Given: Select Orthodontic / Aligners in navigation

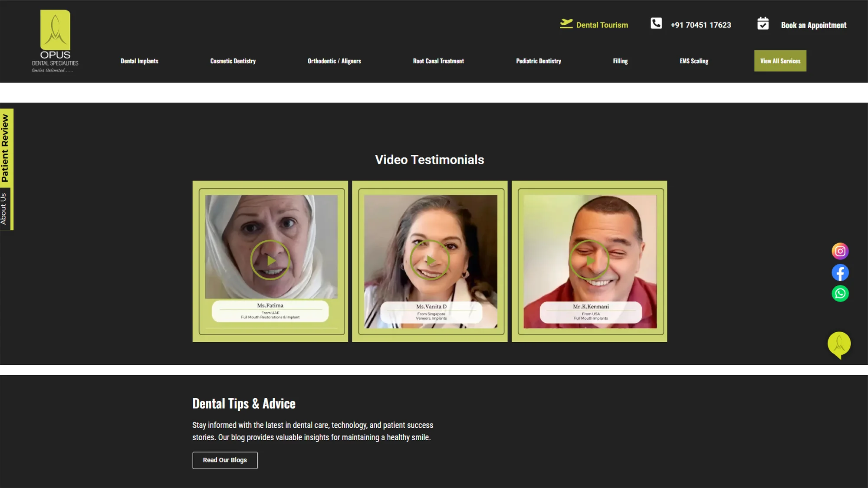Looking at the screenshot, I should click(334, 61).
